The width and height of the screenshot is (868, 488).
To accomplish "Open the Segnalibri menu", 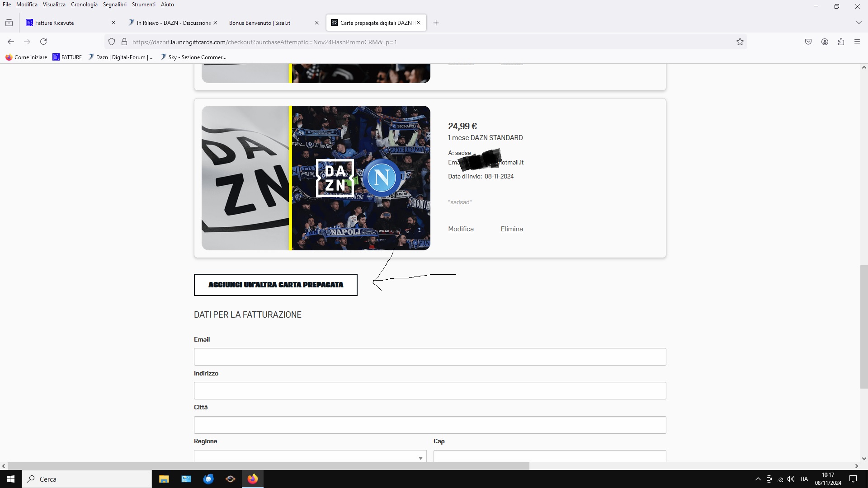I will (x=114, y=5).
